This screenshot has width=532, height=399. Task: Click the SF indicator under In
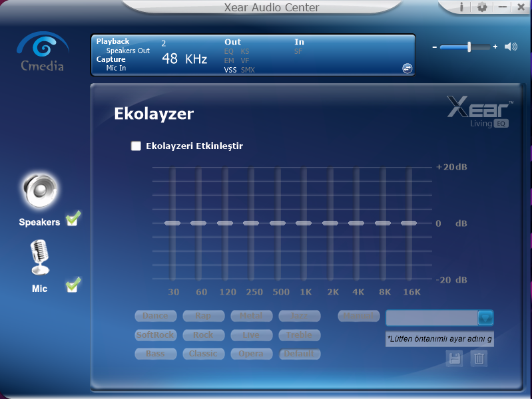[298, 51]
